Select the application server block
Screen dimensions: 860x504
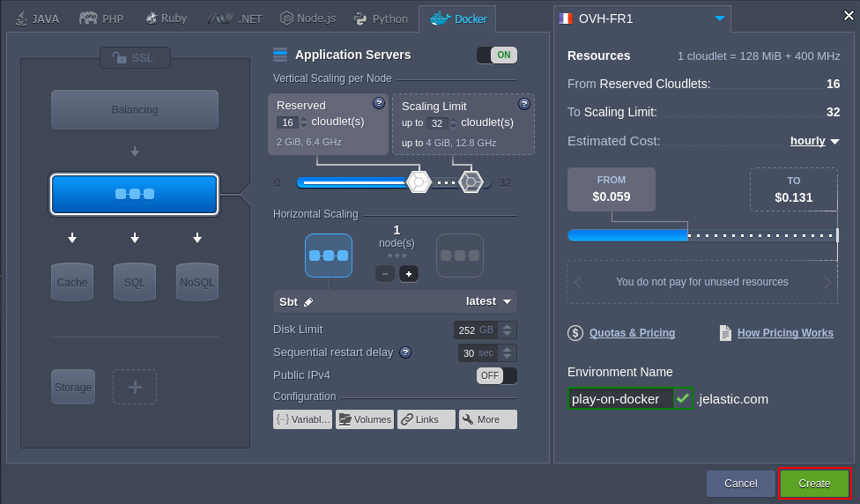pyautogui.click(x=134, y=194)
